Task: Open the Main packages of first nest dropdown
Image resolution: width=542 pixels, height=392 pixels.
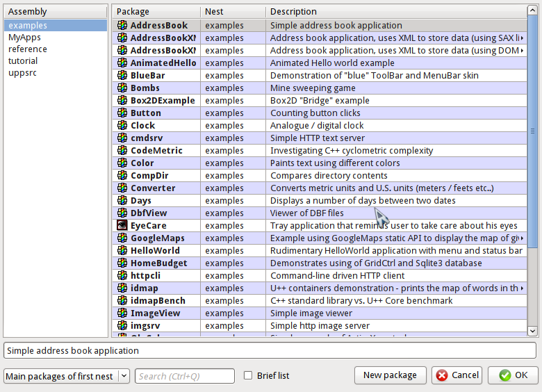Action: tap(124, 376)
